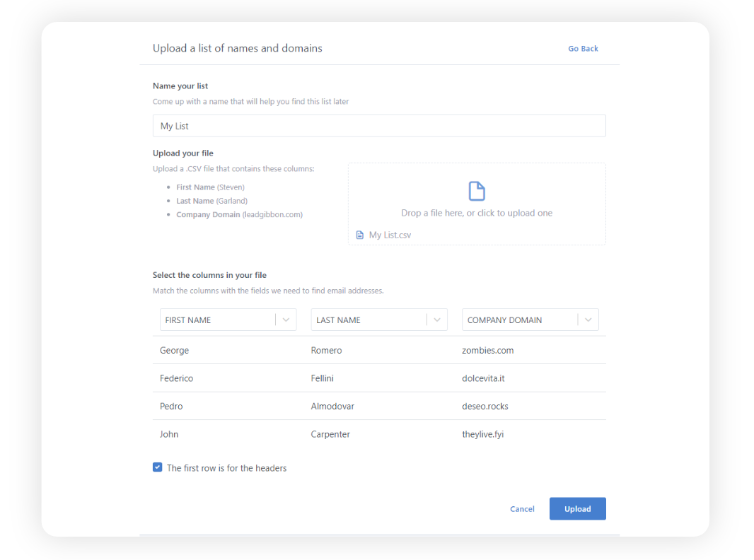Click the small document icon beside My List.csv
The width and height of the screenshot is (754, 560).
360,235
